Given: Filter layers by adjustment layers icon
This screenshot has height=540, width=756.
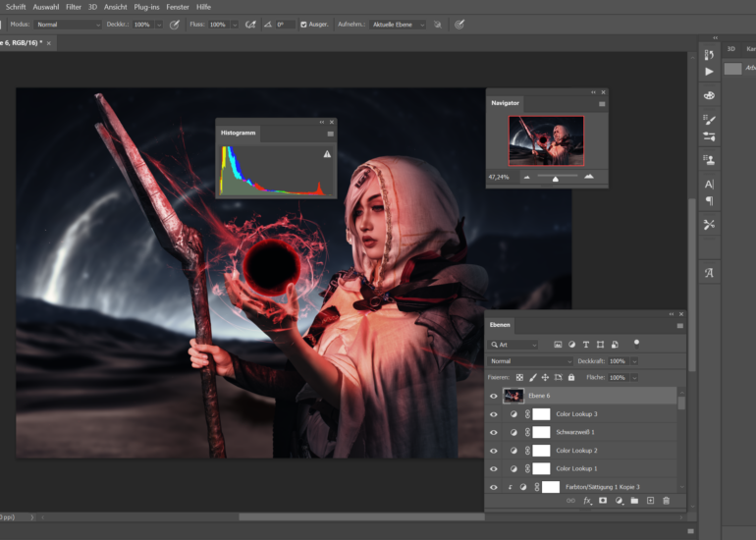Looking at the screenshot, I should pos(571,345).
